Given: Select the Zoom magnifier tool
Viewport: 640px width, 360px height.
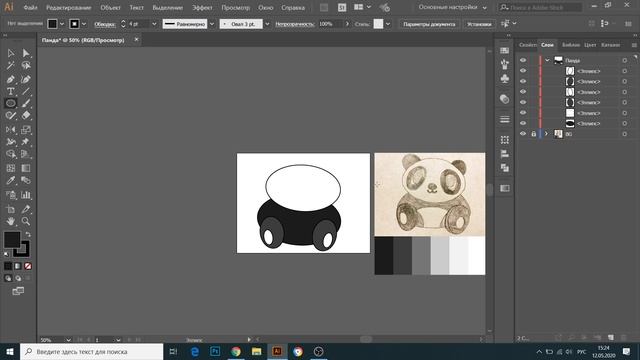Looking at the screenshot, I should [x=26, y=221].
